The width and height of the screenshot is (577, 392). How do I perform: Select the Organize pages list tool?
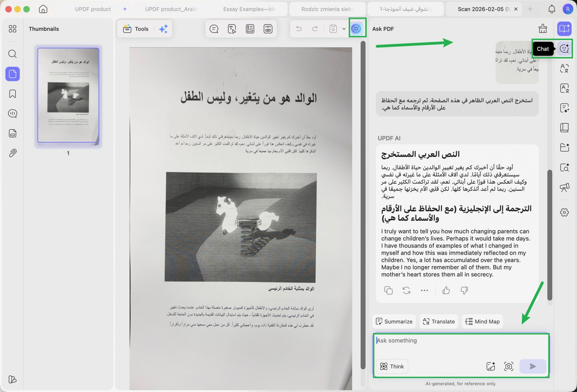250,29
